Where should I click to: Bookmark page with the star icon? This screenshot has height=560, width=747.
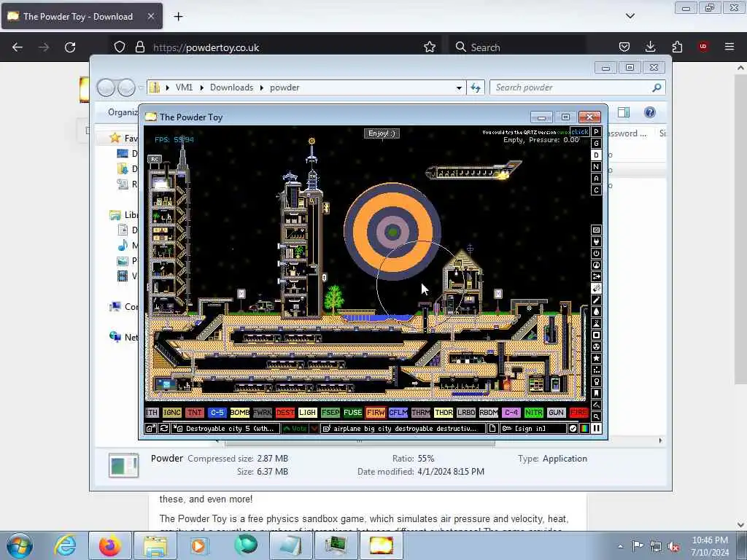(x=430, y=47)
